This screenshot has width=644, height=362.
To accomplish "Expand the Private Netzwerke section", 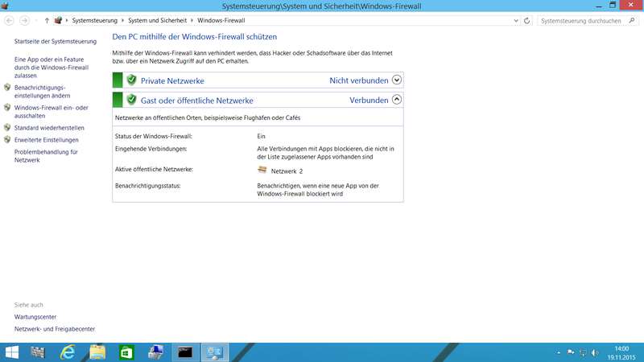I will tap(396, 80).
